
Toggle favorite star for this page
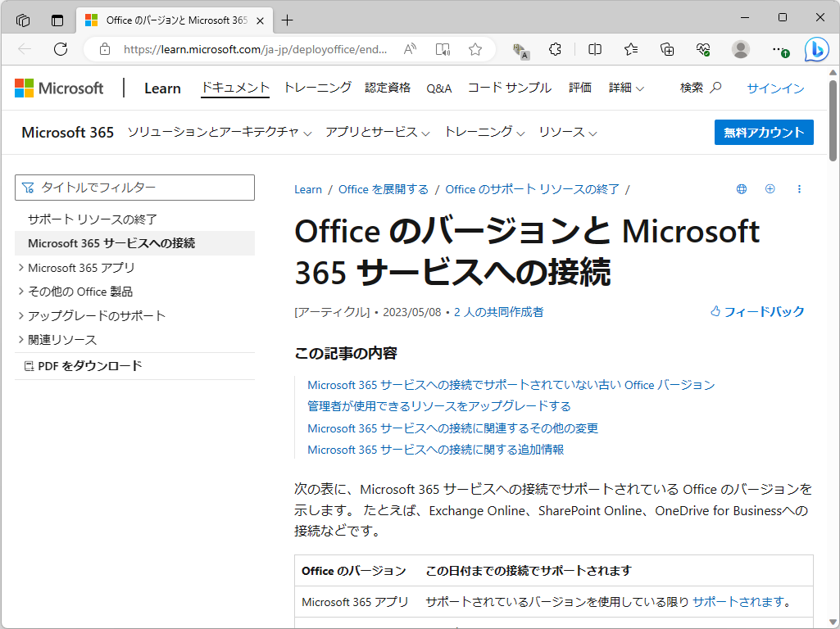(x=474, y=49)
